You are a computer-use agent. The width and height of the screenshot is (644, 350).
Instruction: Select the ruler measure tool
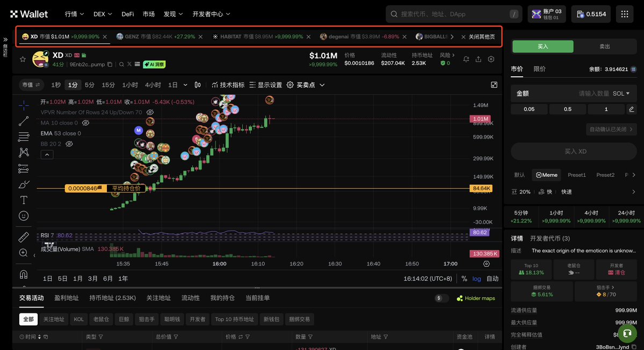point(24,237)
